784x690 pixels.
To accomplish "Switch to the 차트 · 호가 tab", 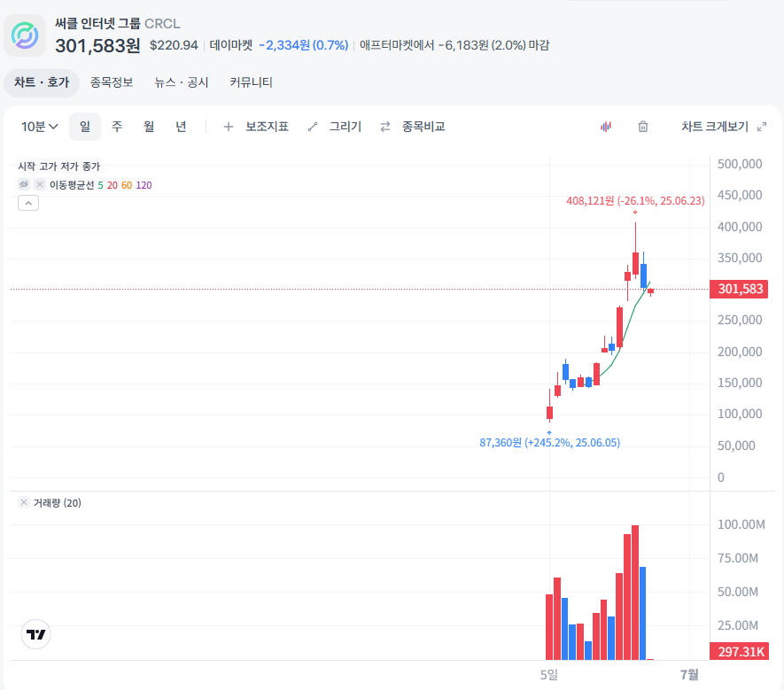I will (x=42, y=82).
